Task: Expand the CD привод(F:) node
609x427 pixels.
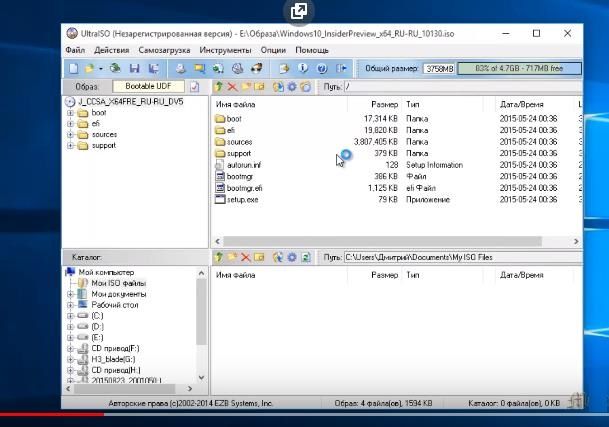Action: click(70, 349)
